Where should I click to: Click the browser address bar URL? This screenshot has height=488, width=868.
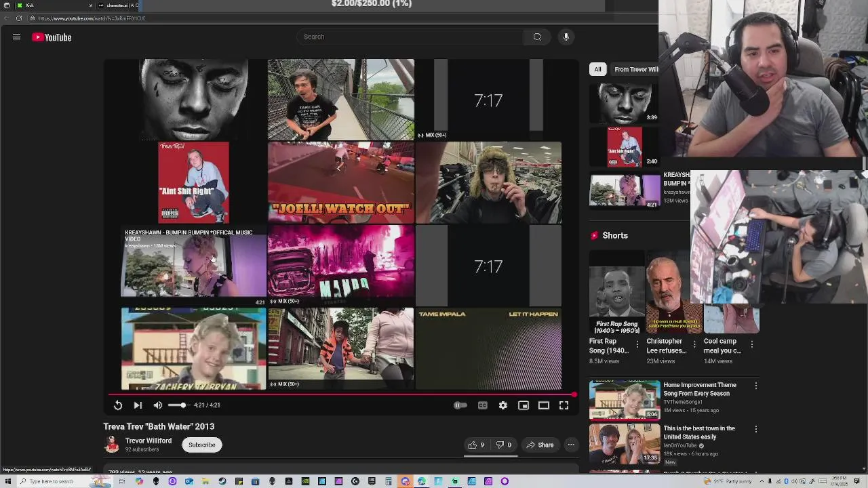click(92, 18)
